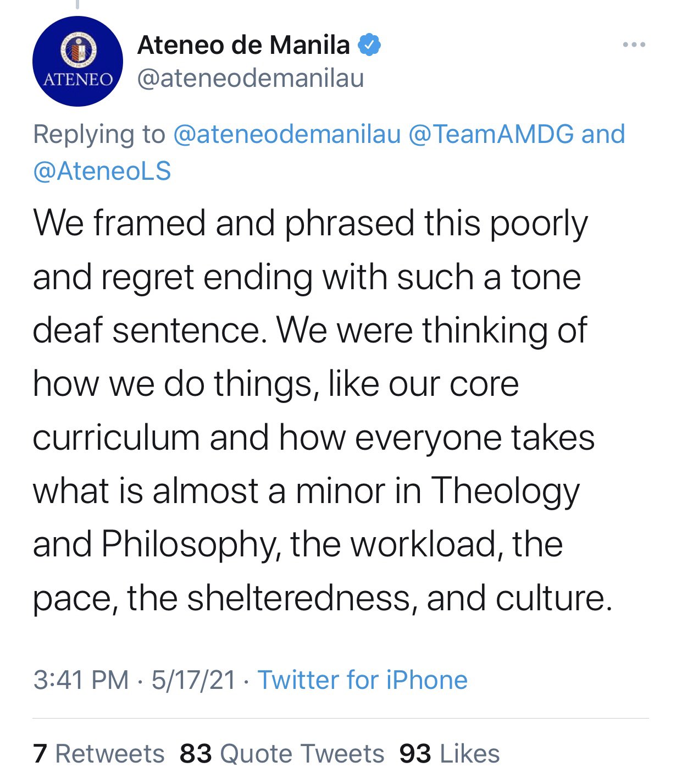Click the word 'Theology' in the tweet
This screenshot has height=784, width=682.
pos(505,490)
